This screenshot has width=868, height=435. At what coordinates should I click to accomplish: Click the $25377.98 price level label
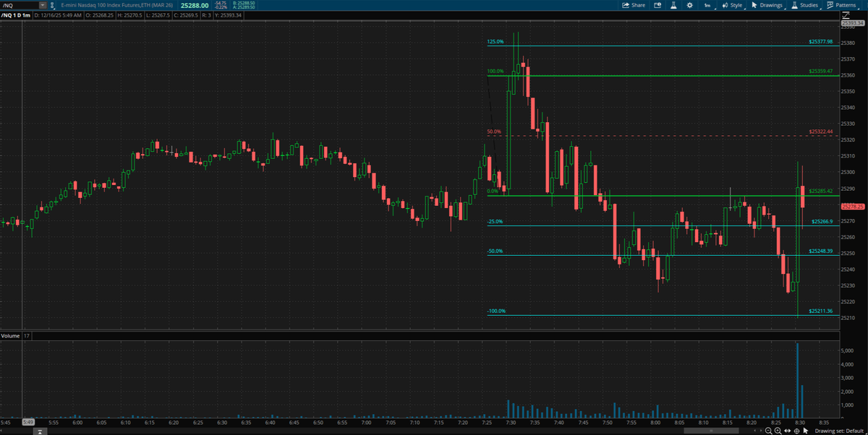tap(821, 42)
